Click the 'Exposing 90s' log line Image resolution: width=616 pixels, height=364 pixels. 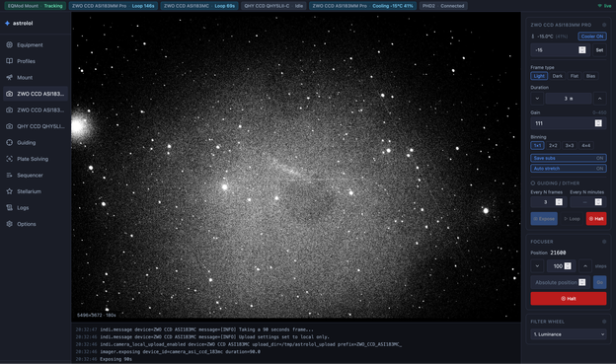[115, 359]
